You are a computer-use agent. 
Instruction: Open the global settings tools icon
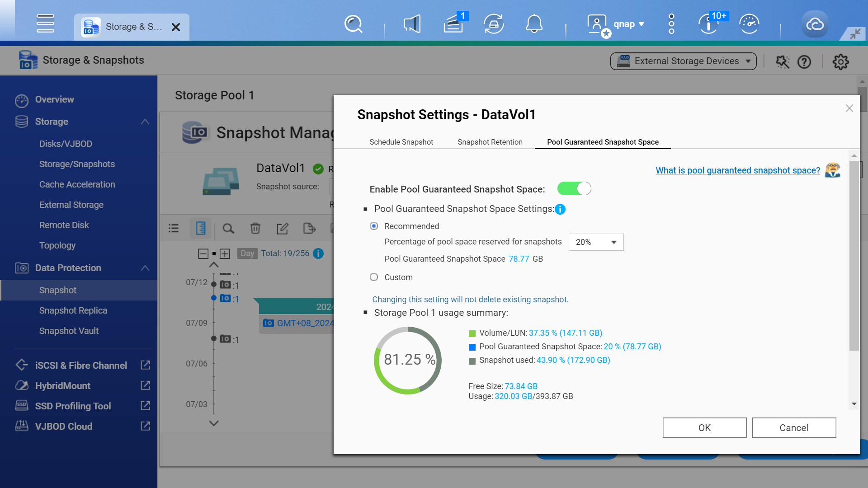point(783,61)
